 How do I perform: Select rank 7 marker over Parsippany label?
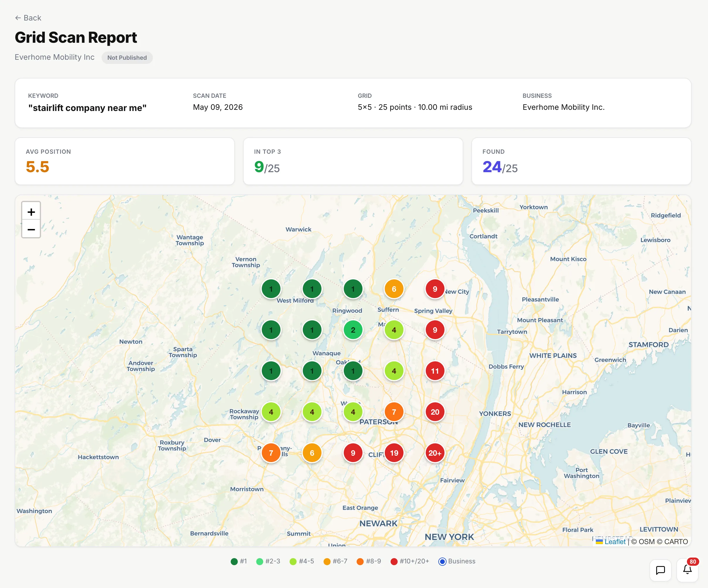[x=271, y=453]
